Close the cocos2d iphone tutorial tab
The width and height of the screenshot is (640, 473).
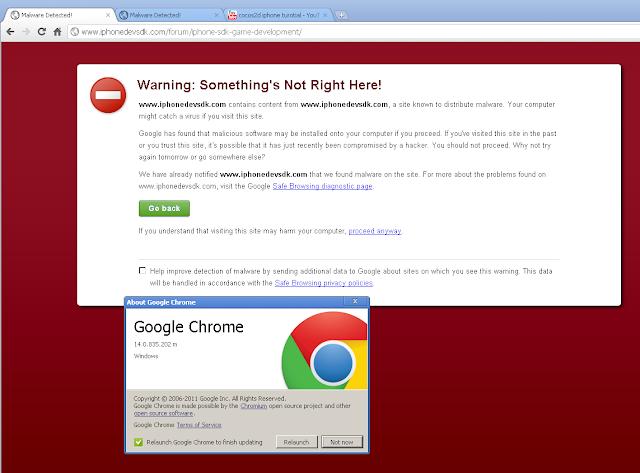(325, 15)
